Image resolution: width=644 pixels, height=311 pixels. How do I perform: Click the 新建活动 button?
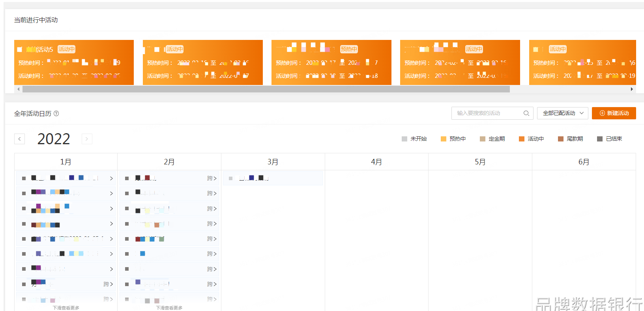click(x=614, y=113)
